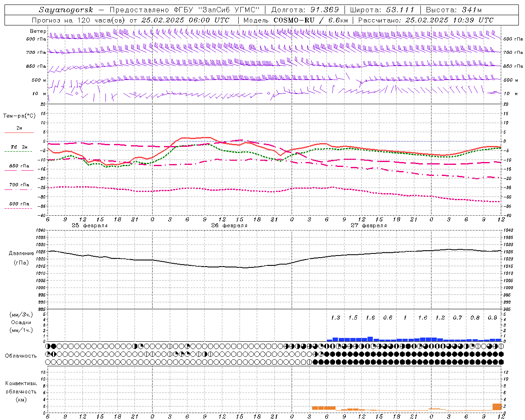Click the 850 гПа temperature legend entry
525x420 pixels.
point(19,166)
